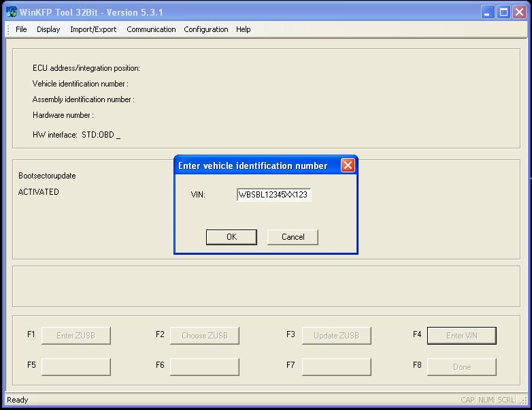Open the Communication menu
Viewport: 532px width, 410px height.
click(151, 29)
